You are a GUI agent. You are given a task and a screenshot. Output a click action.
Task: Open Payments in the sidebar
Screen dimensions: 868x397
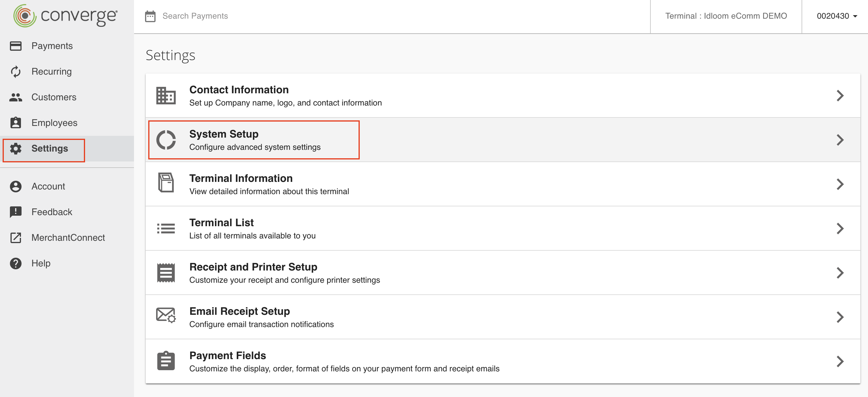[x=52, y=46]
